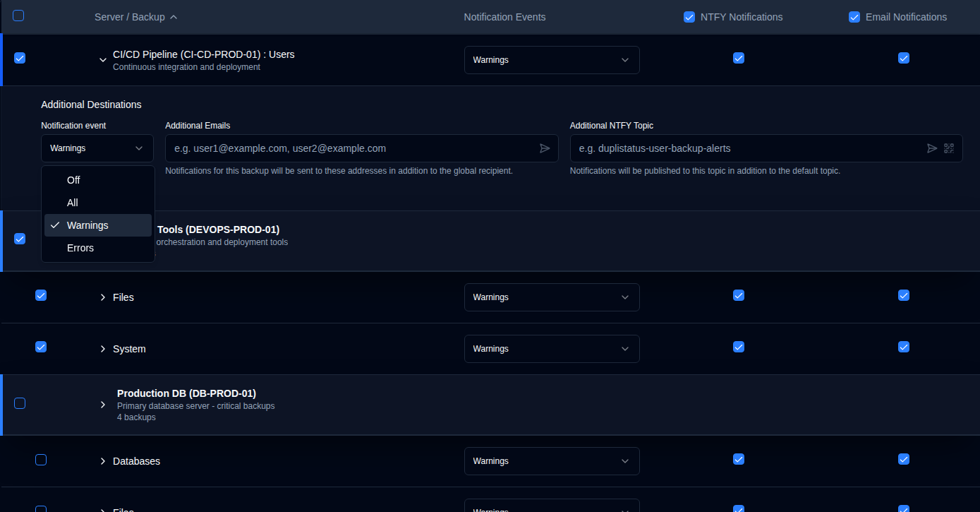Disable NTFY for CI/CD Pipeline Users
The height and width of the screenshot is (512, 980).
[x=739, y=58]
